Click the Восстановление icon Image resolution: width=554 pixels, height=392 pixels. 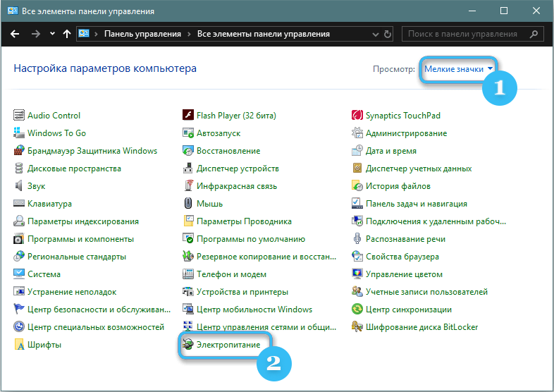pos(188,151)
